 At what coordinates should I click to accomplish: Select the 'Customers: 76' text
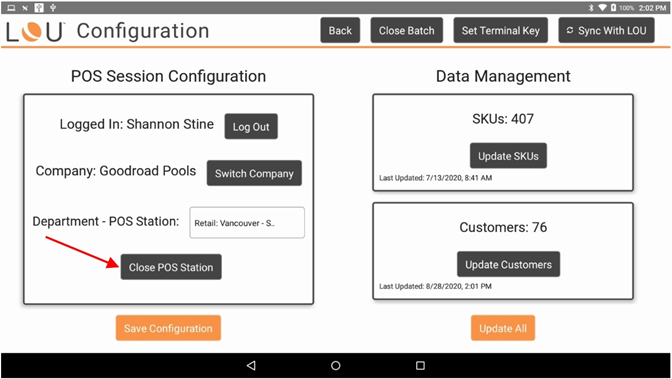(x=503, y=227)
